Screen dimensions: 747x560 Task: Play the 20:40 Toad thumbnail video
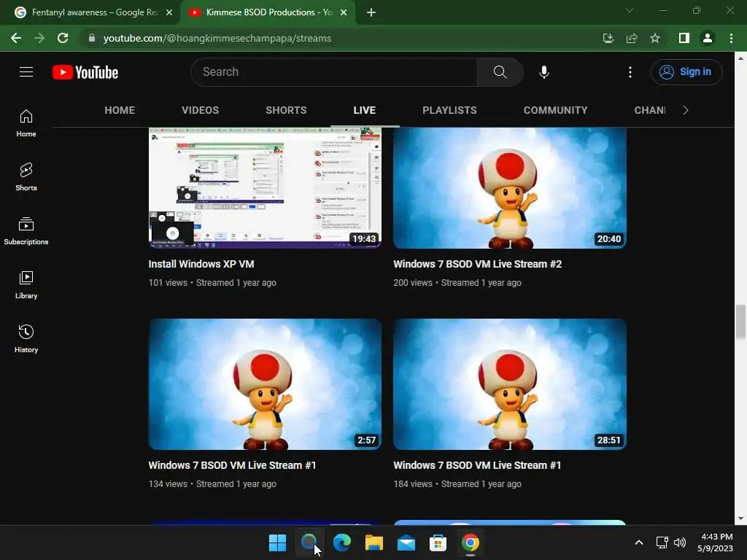click(x=510, y=187)
